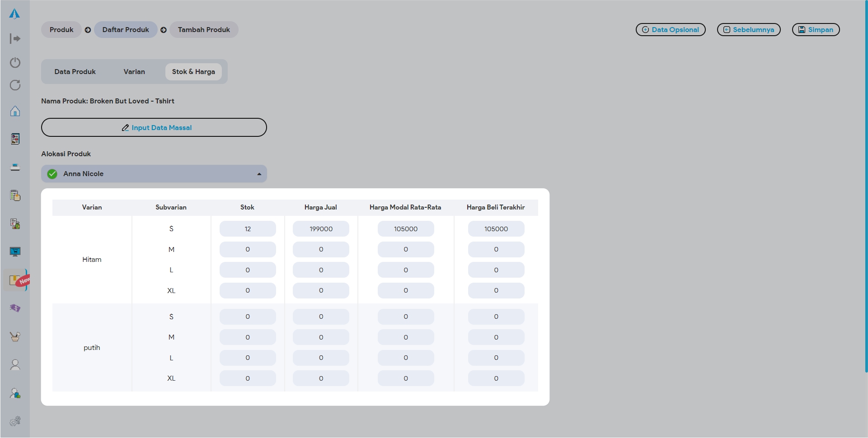
Task: Click the green checkmark beside Anna Nicole
Action: pos(52,174)
